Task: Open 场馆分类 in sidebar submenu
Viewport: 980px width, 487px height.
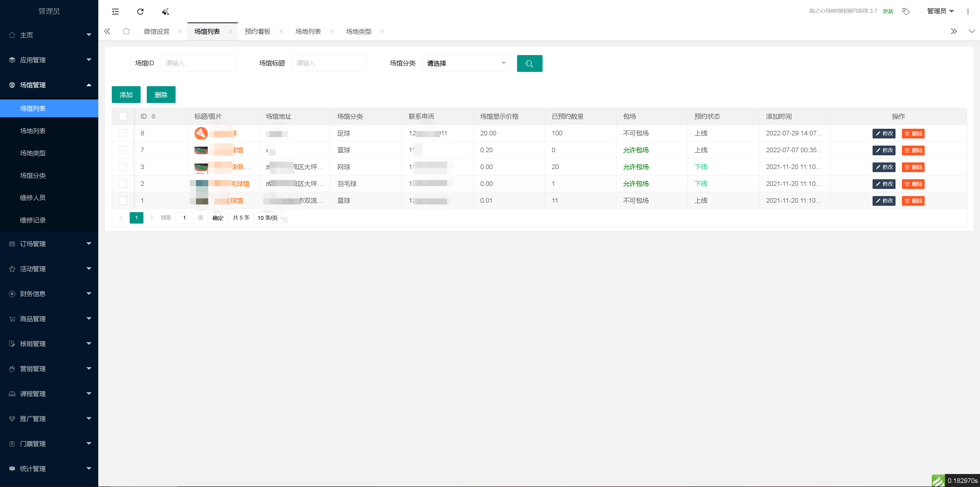Action: 49,176
